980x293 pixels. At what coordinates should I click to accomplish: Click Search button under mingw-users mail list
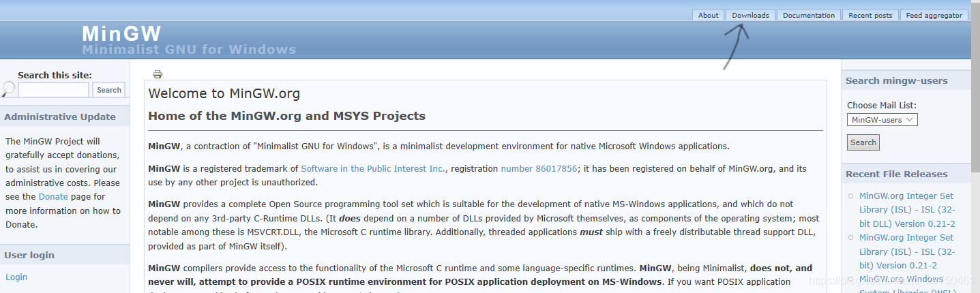pyautogui.click(x=863, y=142)
